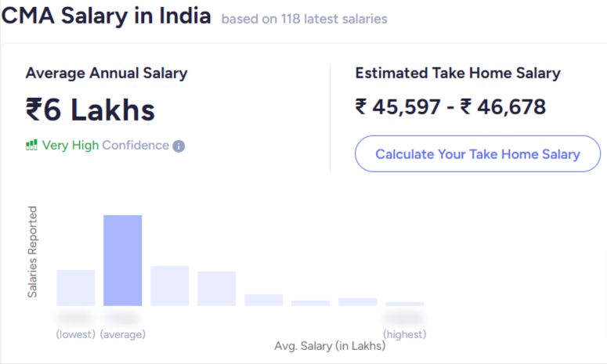This screenshot has height=364, width=607.
Task: Click the (lowest) axis label
Action: coord(76,334)
